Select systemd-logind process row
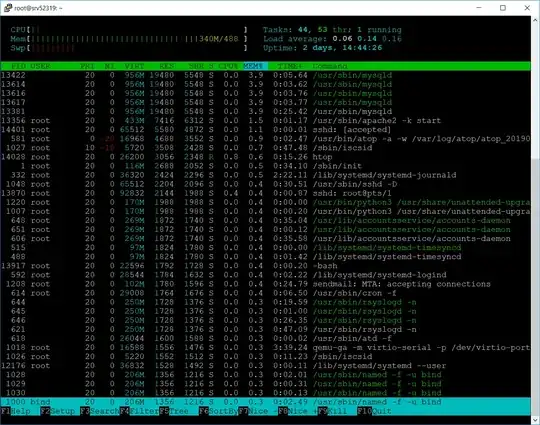This screenshot has width=540, height=425. pos(265,275)
